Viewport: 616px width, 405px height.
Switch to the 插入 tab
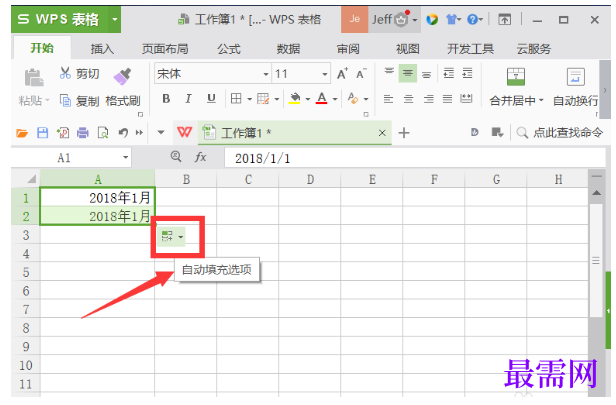point(102,49)
